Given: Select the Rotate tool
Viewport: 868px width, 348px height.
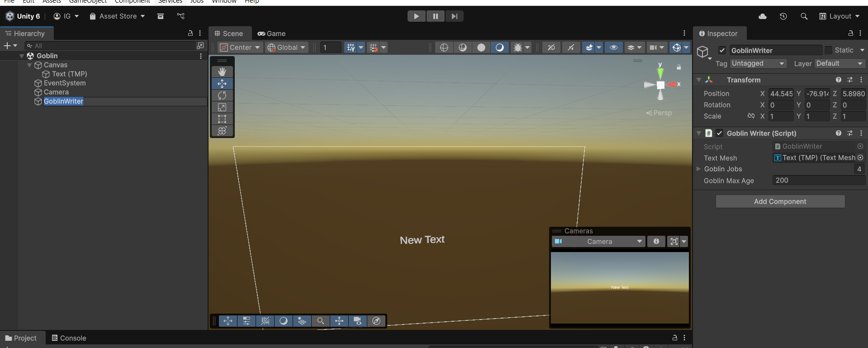Looking at the screenshot, I should tap(222, 95).
